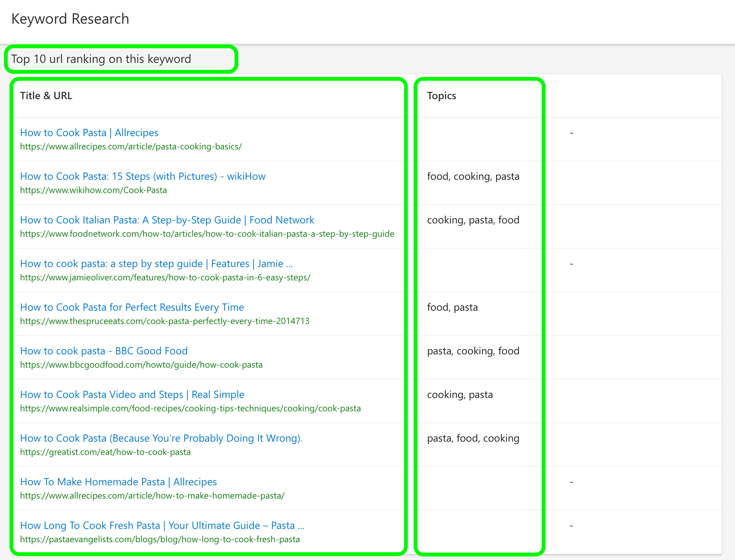
Task: Open How Long To Cook Fresh Pasta link
Action: click(x=162, y=525)
